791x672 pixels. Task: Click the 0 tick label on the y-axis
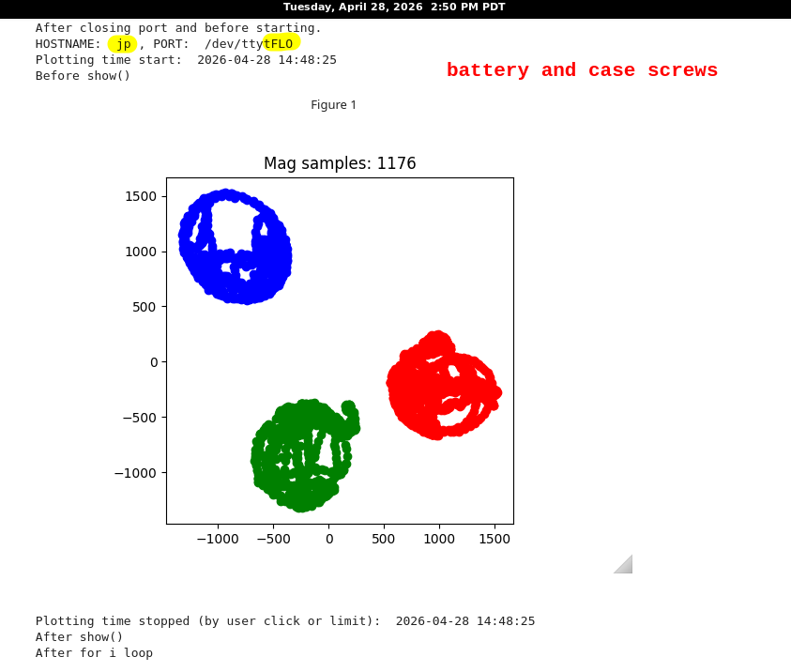154,362
